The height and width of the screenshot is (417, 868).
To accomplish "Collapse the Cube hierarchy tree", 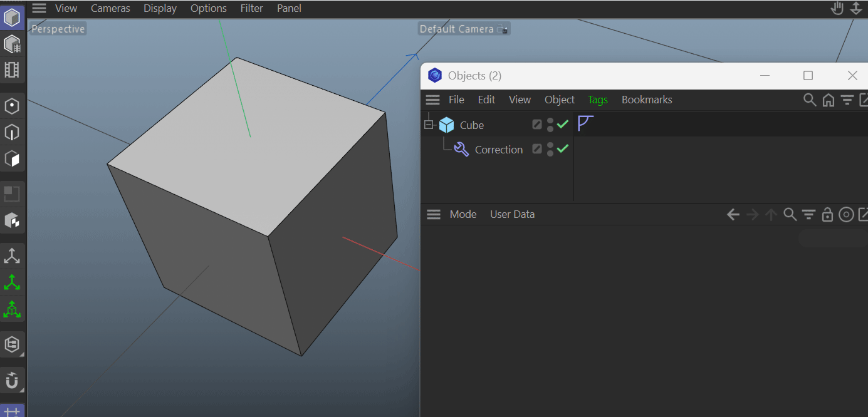I will 429,125.
